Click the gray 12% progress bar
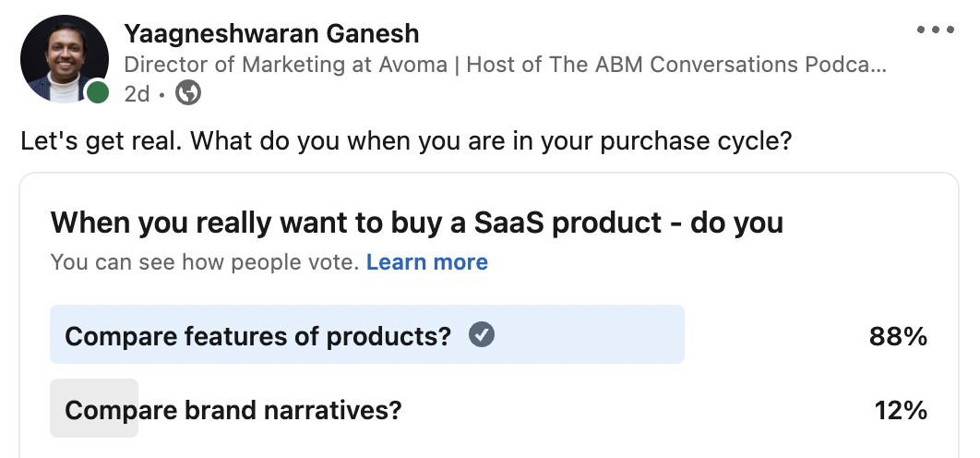Viewport: 980px width, 458px height. [x=94, y=408]
